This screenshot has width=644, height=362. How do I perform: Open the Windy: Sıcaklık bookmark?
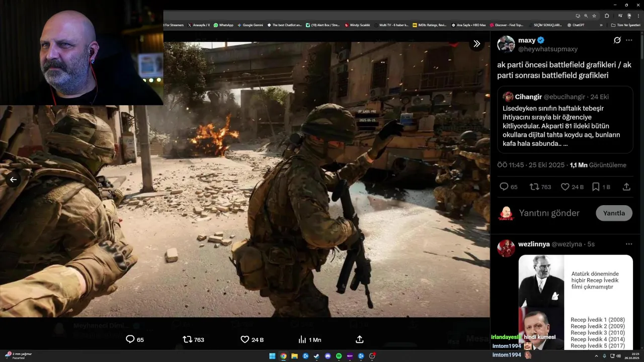pos(357,25)
